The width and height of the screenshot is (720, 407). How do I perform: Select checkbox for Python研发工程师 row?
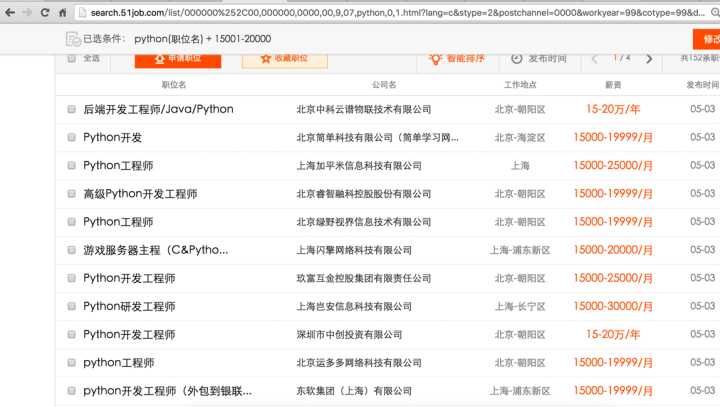pos(71,306)
